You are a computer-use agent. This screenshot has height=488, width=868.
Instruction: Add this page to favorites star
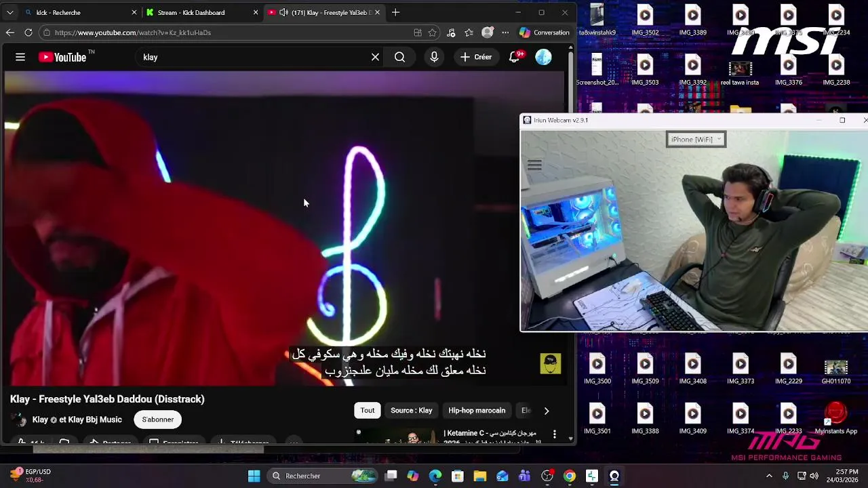[x=433, y=33]
